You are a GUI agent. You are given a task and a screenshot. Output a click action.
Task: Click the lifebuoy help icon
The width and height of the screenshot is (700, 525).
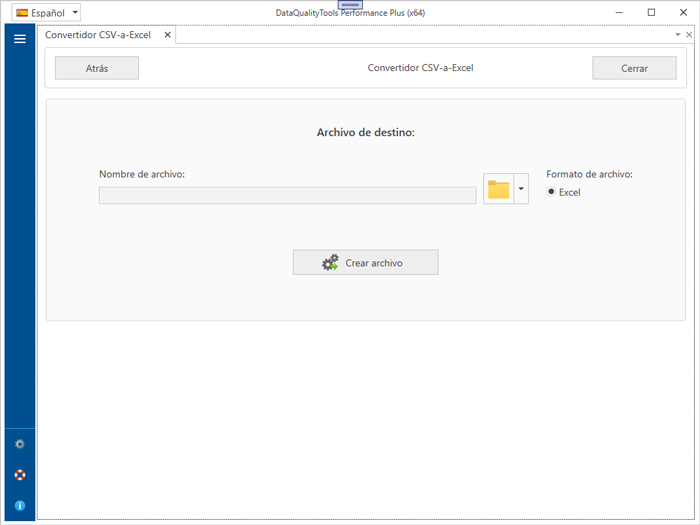pyautogui.click(x=20, y=475)
